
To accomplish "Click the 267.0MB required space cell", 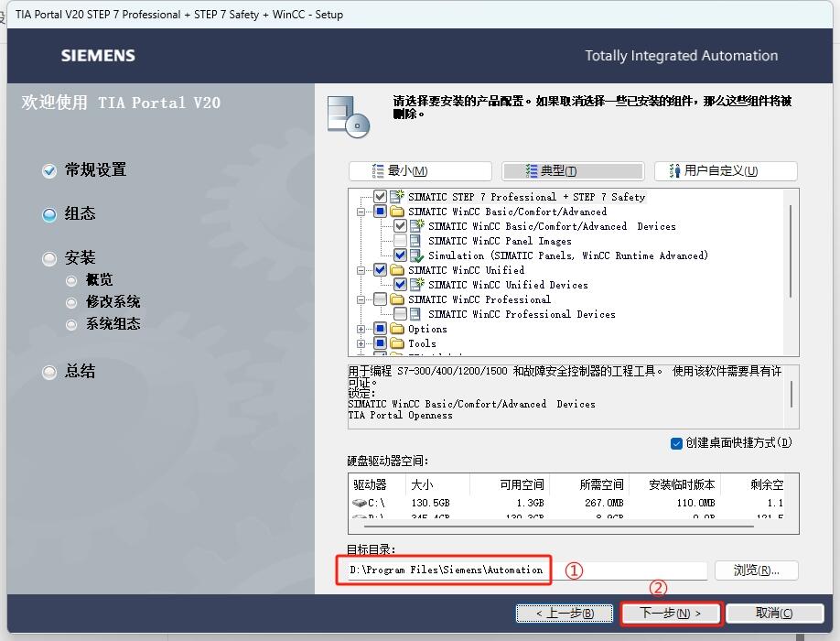I will point(604,503).
